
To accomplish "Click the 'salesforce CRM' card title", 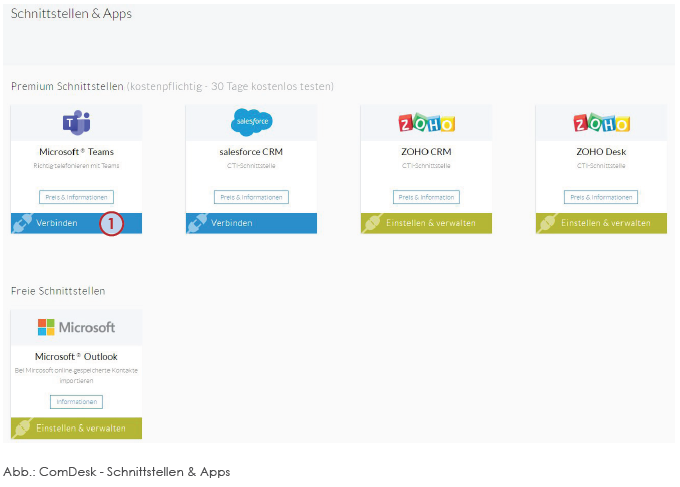I will 251,152.
